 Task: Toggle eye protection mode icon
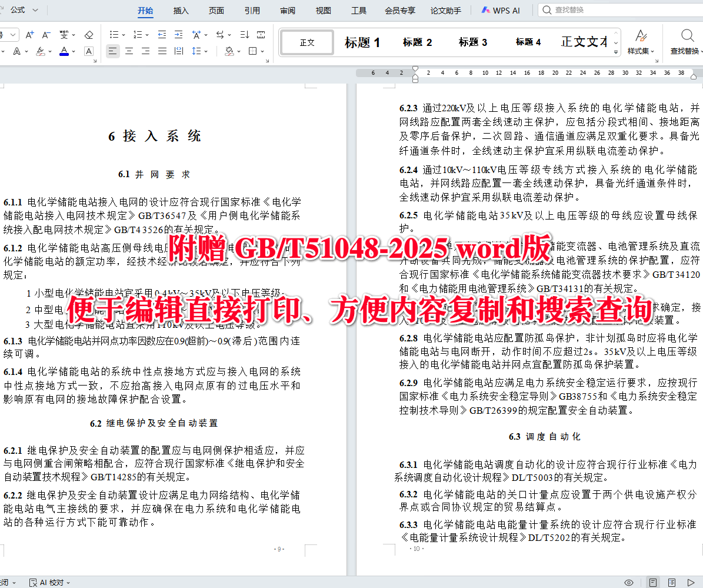[628, 583]
